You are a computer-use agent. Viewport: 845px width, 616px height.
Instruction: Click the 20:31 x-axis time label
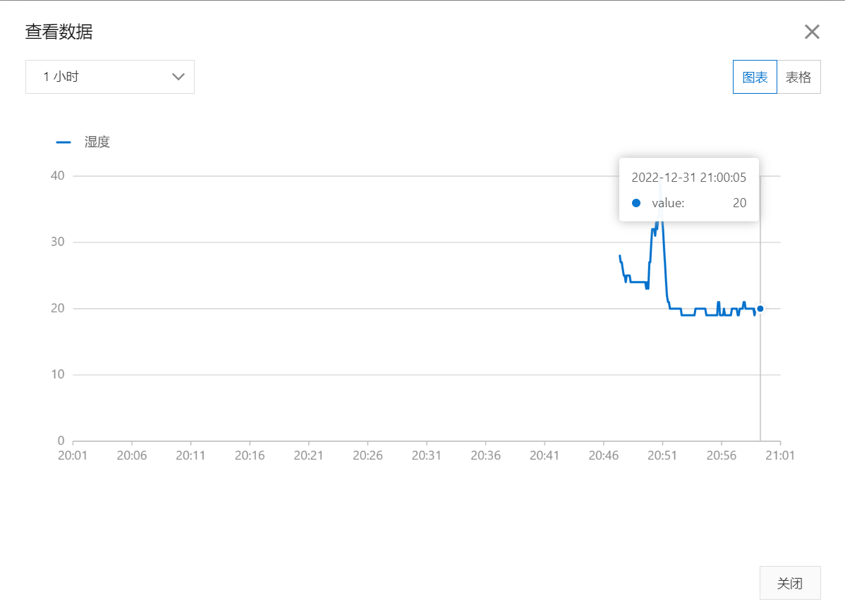tap(426, 455)
